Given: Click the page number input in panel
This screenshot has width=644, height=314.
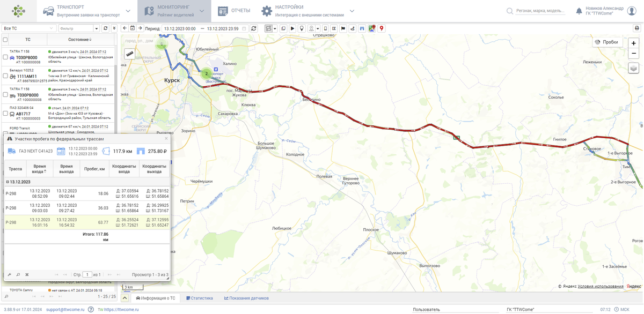Looking at the screenshot, I should click(87, 274).
